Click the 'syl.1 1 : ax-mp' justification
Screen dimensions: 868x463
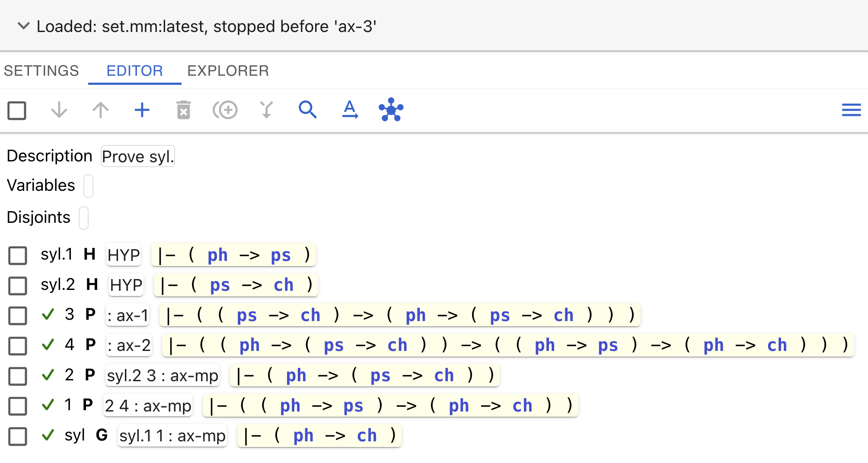click(x=172, y=435)
